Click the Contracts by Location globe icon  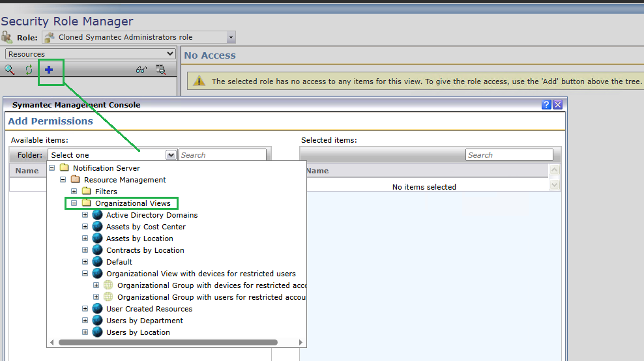tap(97, 250)
